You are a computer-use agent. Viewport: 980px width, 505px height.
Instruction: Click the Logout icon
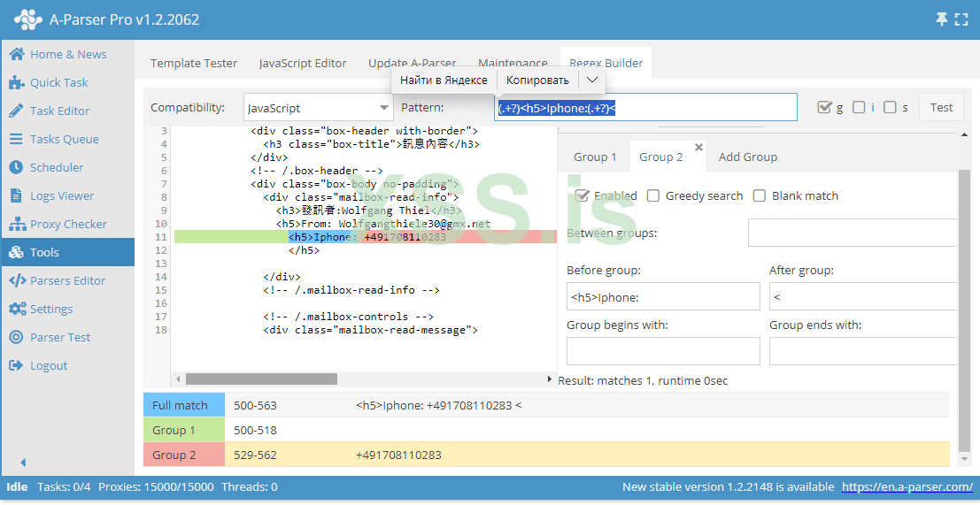18,365
